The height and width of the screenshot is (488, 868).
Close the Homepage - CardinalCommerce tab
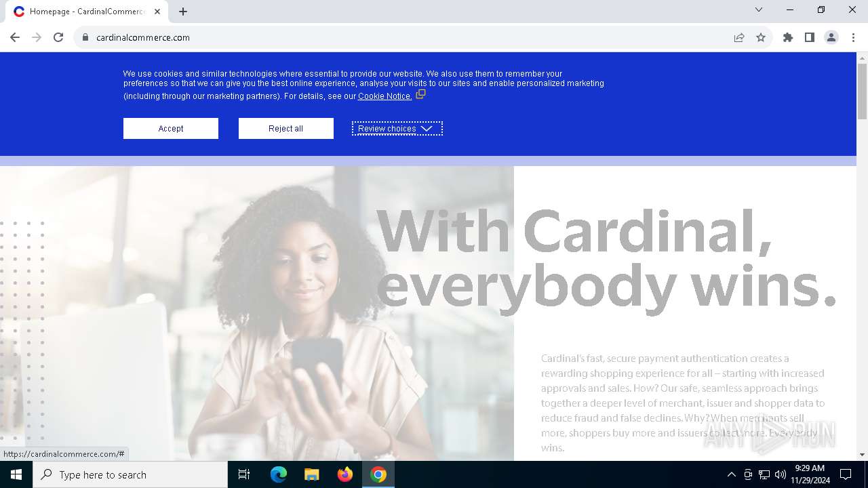tap(157, 12)
